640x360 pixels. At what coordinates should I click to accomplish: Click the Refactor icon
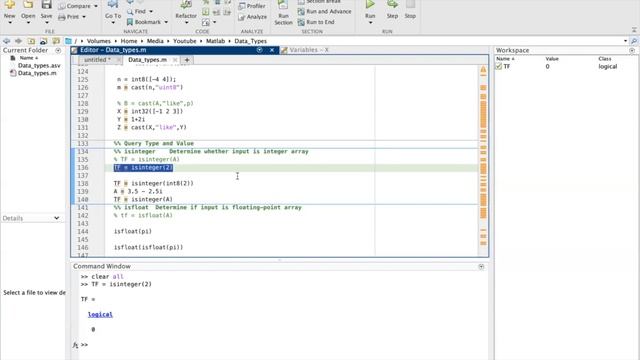coord(186,4)
